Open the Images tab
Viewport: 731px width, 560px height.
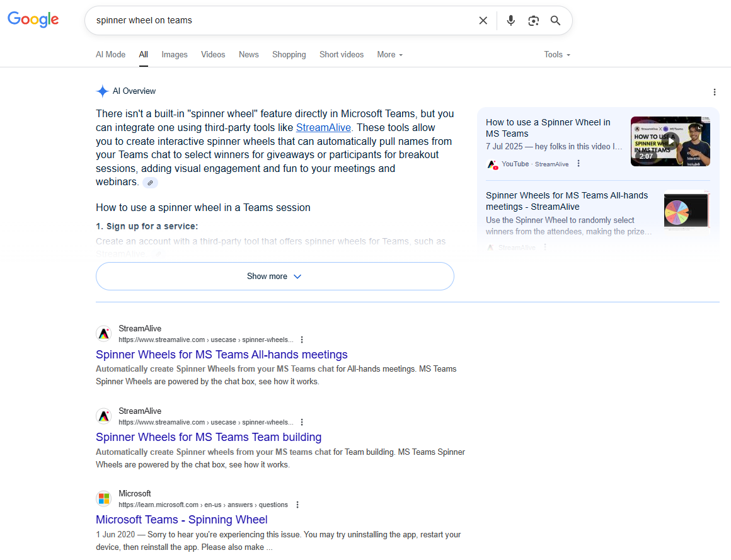click(175, 55)
